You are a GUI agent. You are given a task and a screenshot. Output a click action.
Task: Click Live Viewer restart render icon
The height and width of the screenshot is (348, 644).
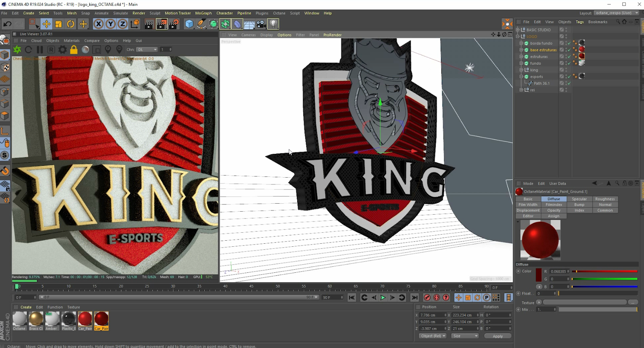pyautogui.click(x=28, y=50)
